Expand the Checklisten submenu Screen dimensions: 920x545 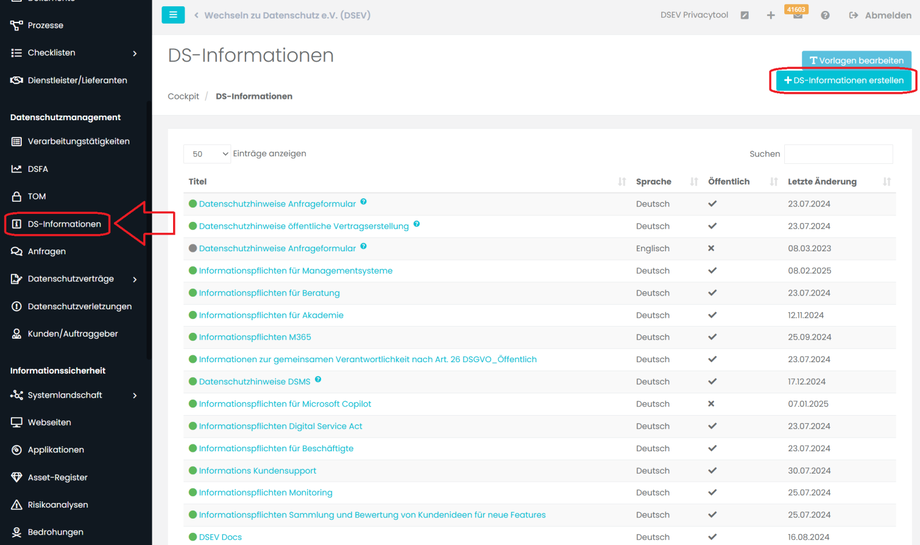135,53
